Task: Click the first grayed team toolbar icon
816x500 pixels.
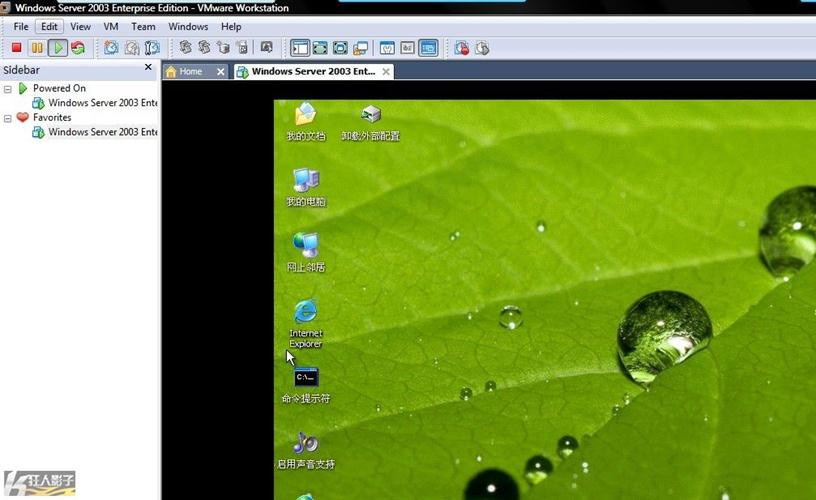Action: tap(185, 47)
